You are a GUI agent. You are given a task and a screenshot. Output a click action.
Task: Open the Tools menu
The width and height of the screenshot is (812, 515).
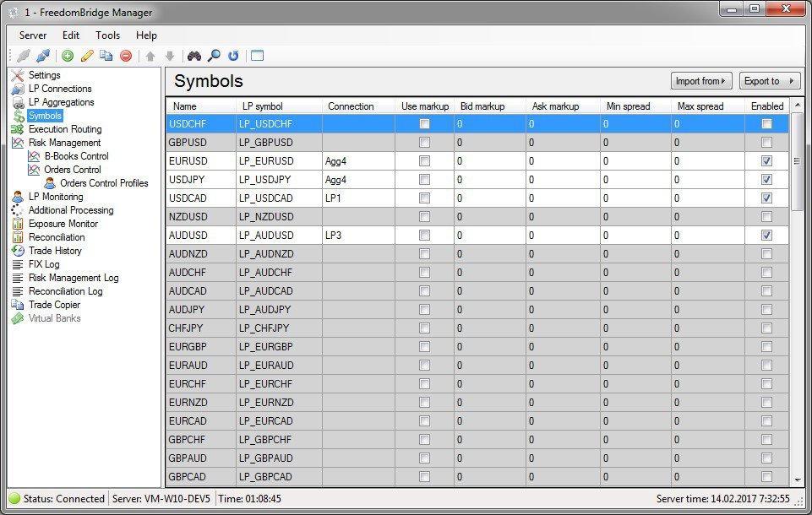pyautogui.click(x=107, y=35)
